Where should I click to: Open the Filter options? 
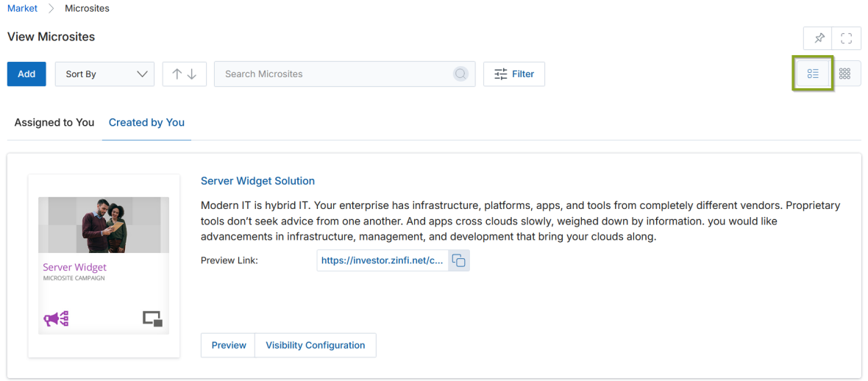[513, 74]
